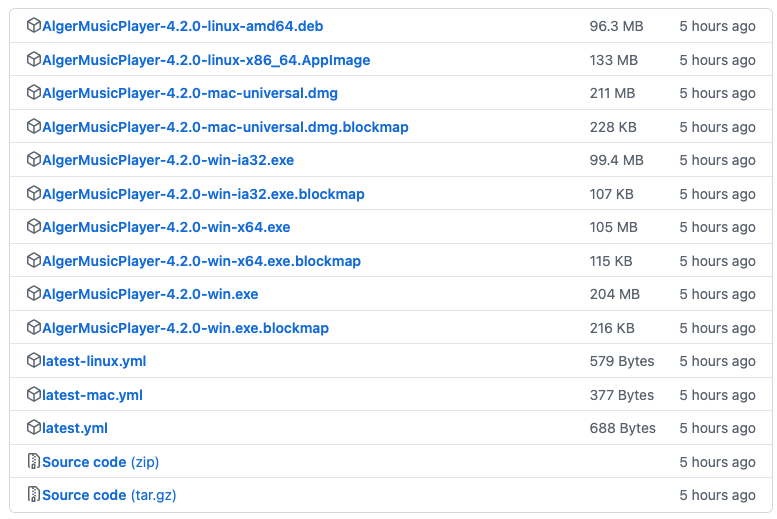The image size is (777, 519).
Task: Download AlgerMusicPlayer-4.2.0-win-ia32.exe
Action: point(168,160)
